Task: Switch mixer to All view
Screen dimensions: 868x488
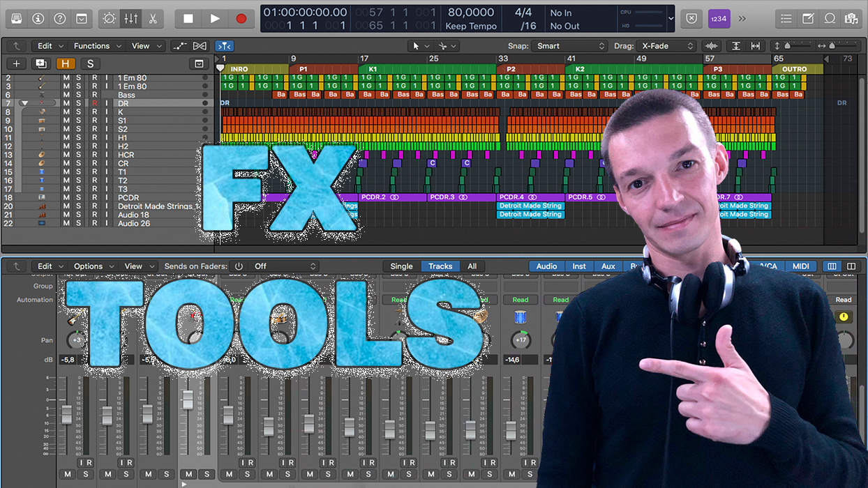Action: tap(472, 266)
